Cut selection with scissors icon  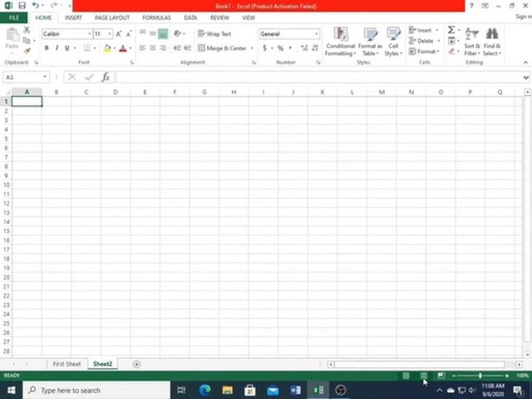click(x=27, y=30)
